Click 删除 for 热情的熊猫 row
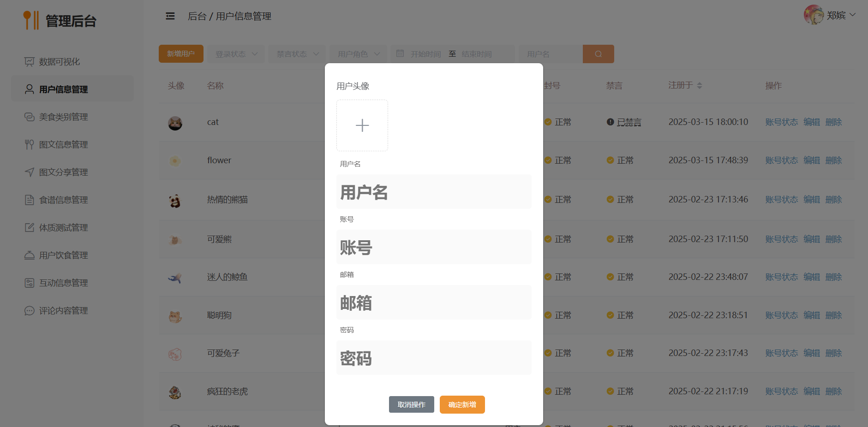868x427 pixels. click(834, 200)
